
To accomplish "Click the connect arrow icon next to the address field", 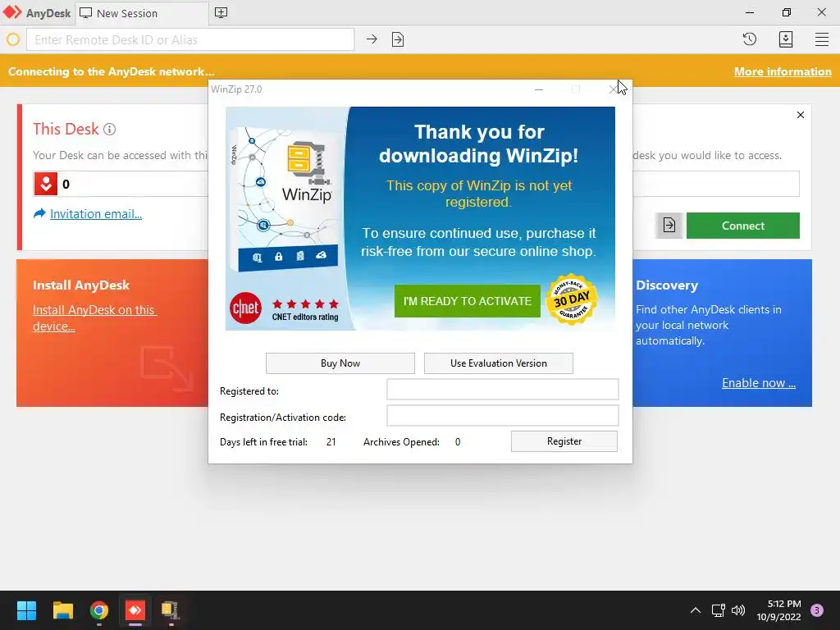I will 372,39.
